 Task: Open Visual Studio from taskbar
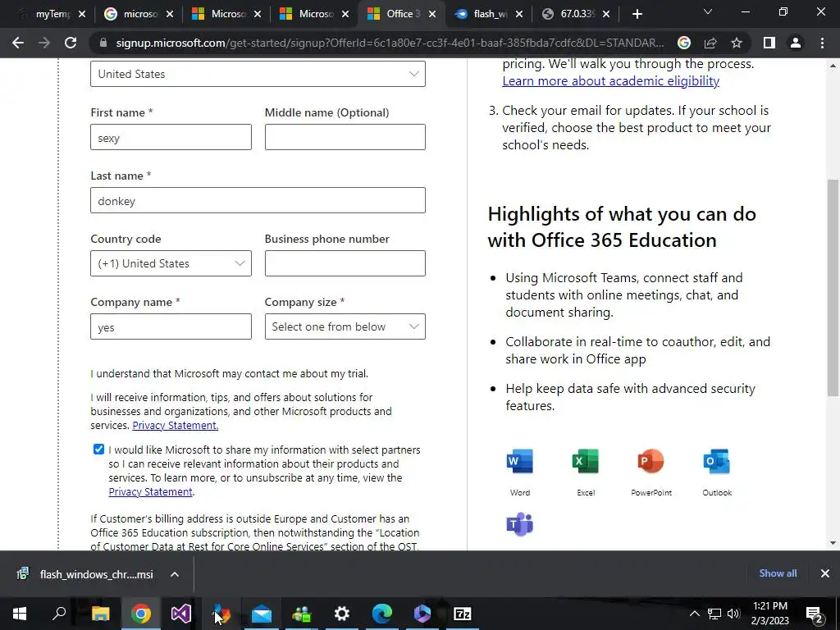[181, 614]
